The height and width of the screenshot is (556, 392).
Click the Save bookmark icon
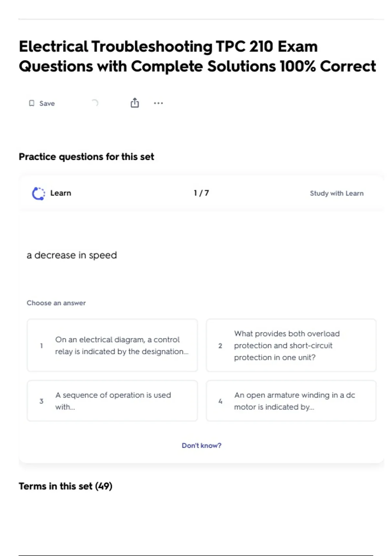(32, 103)
